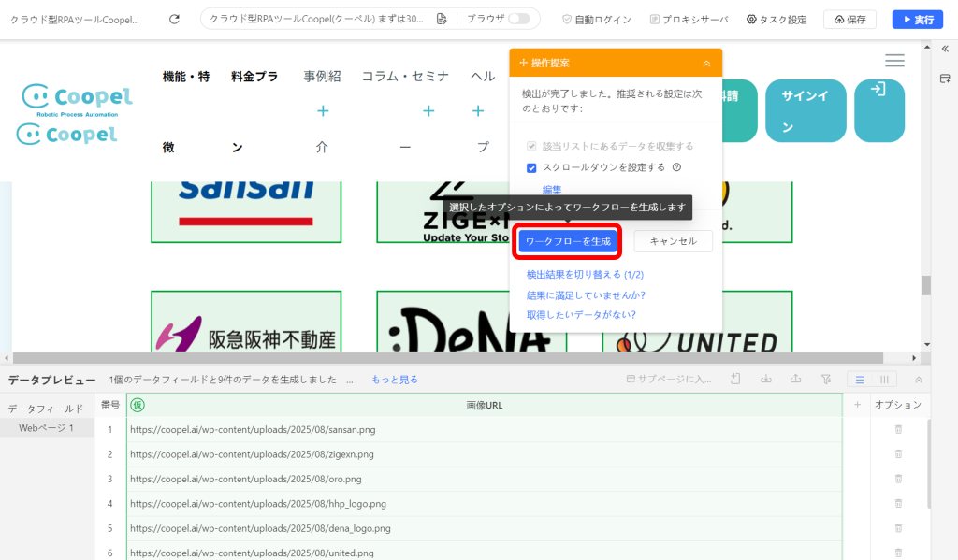Click the URL address field
The width and height of the screenshot is (958, 560).
[316, 19]
